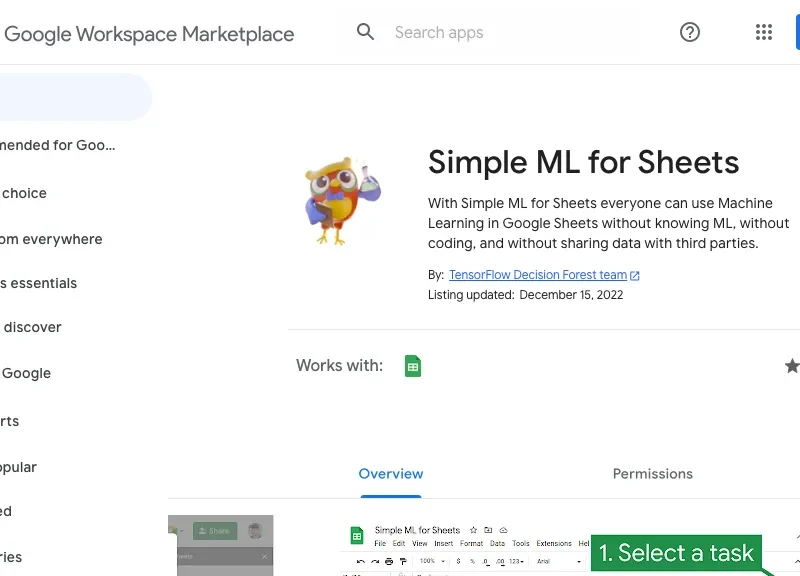Switch to the Permissions tab
This screenshot has width=800, height=576.
(652, 474)
